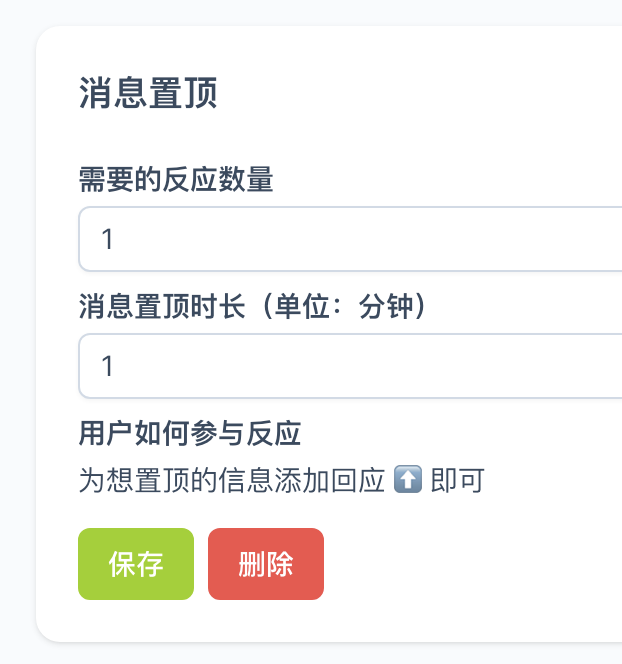Save the message pin settings
Screen dimensions: 622x664
pos(136,564)
